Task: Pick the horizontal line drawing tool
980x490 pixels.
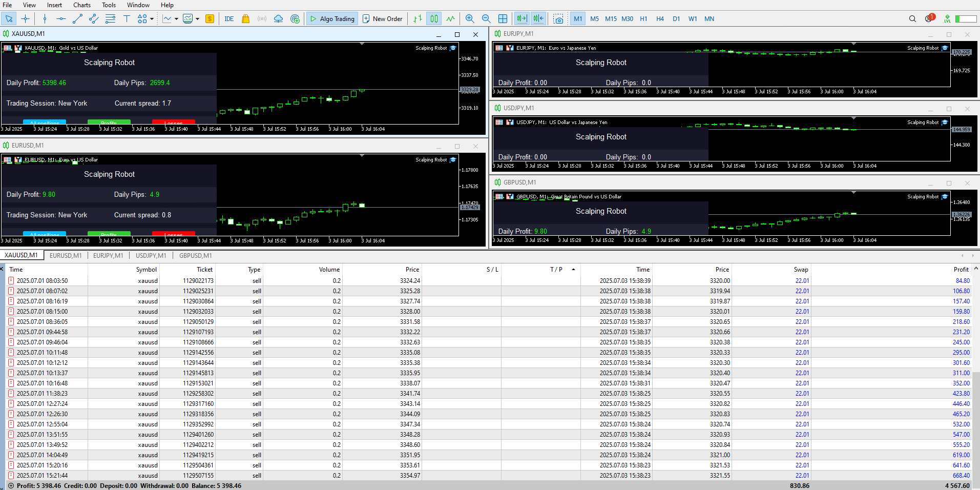Action: [x=61, y=19]
